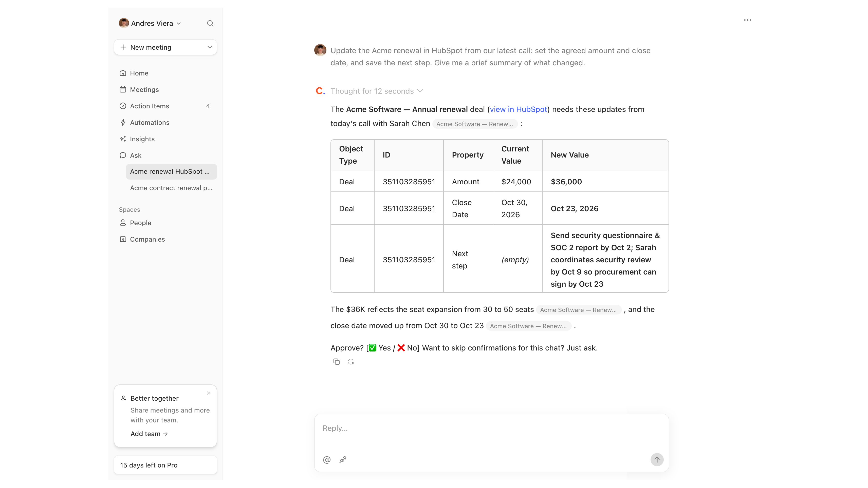The image size is (868, 488).
Task: Open Automations in the sidebar
Action: click(165, 123)
